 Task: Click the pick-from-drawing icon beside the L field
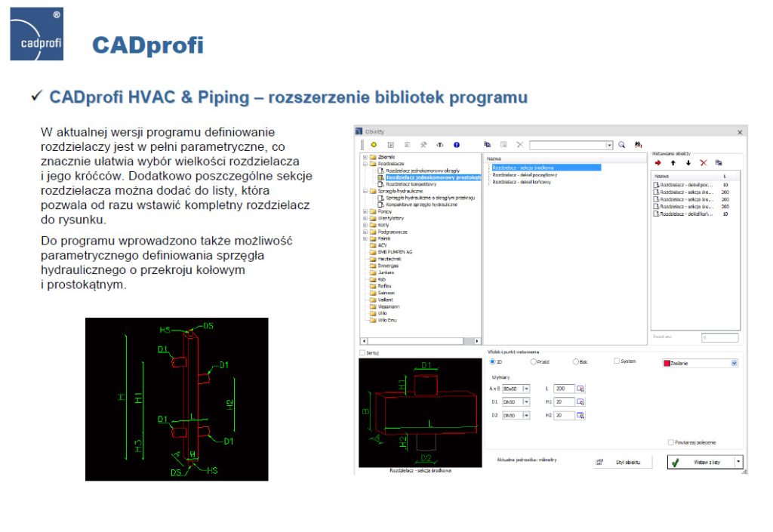coord(581,388)
